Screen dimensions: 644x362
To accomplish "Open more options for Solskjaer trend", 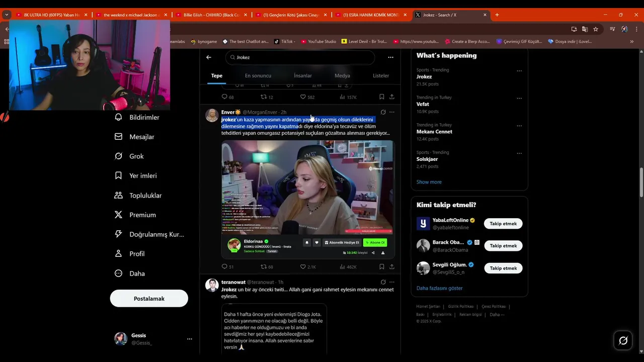I will click(x=519, y=153).
